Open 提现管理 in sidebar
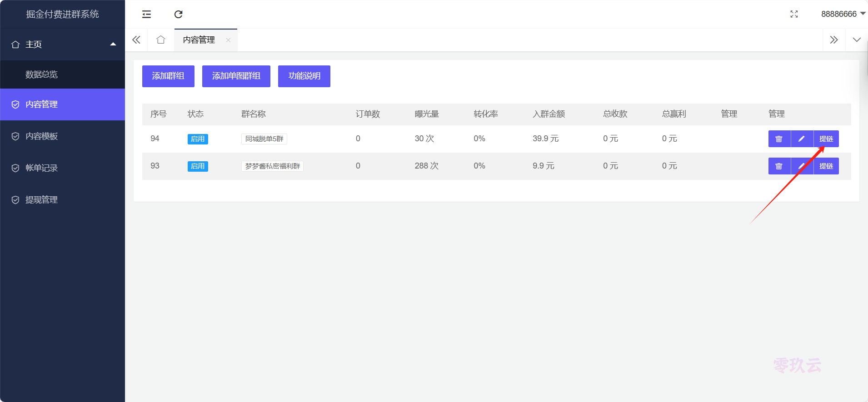The image size is (868, 402). coord(63,200)
